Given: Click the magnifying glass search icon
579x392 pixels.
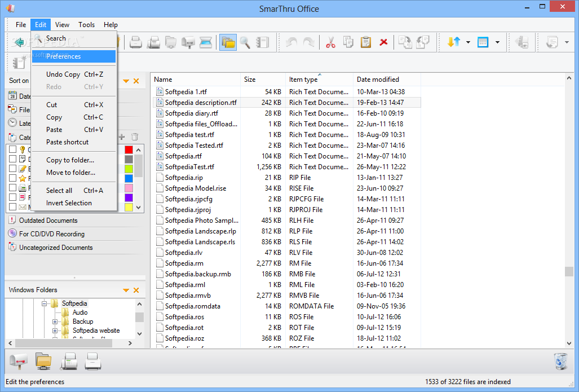Looking at the screenshot, I should point(245,42).
